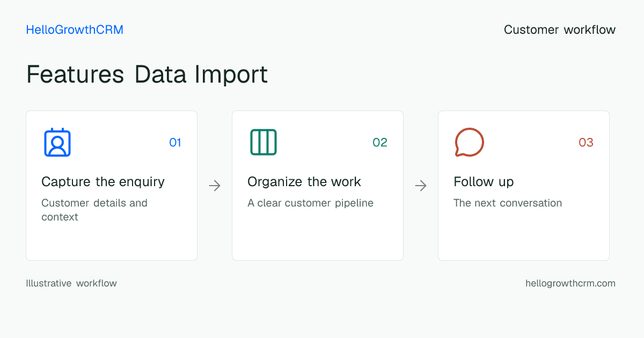Click the contact card icon in Capture the enquiry

(x=57, y=142)
